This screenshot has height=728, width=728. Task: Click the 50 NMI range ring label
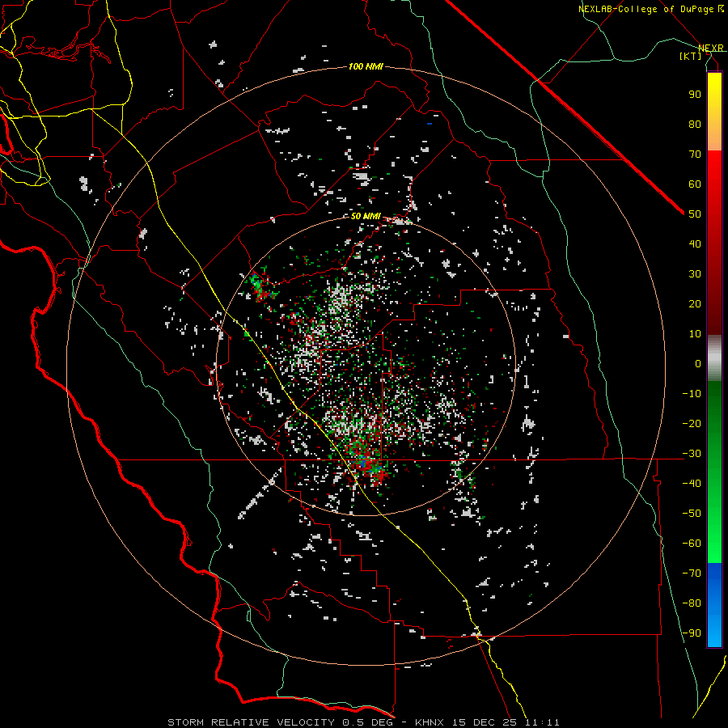tap(366, 216)
